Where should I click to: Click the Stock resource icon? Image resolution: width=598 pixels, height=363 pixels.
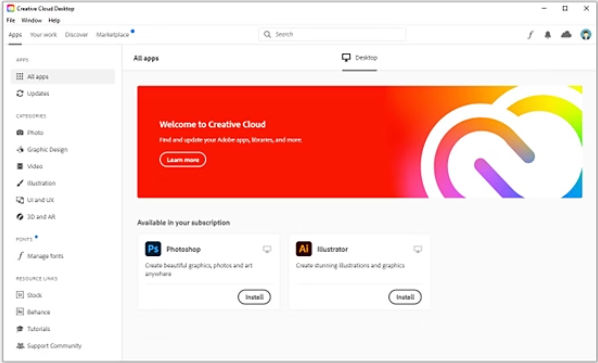(20, 295)
